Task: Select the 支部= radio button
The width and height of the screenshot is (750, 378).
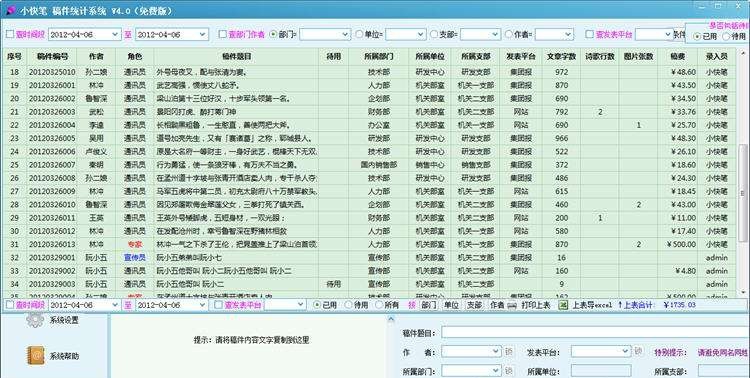Action: click(x=434, y=34)
